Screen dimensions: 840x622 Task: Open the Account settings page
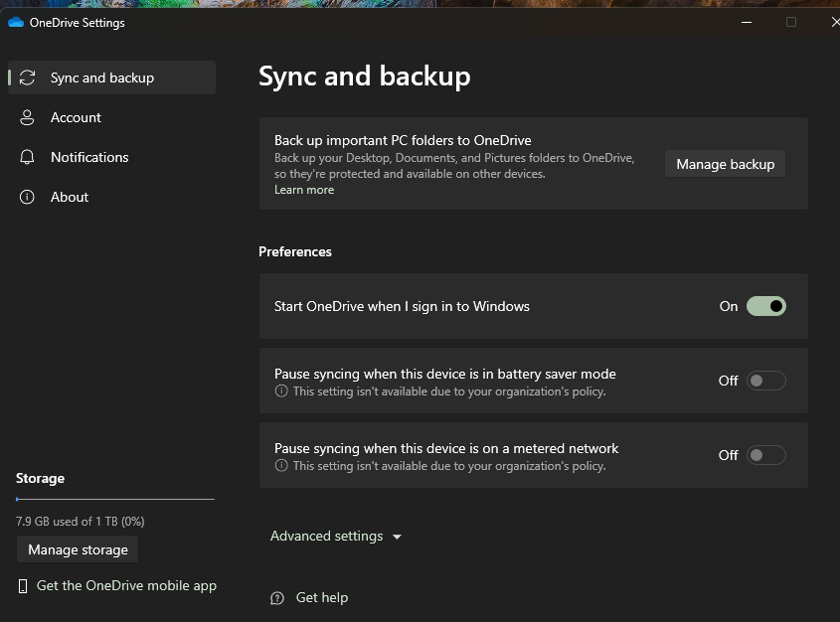pyautogui.click(x=76, y=117)
